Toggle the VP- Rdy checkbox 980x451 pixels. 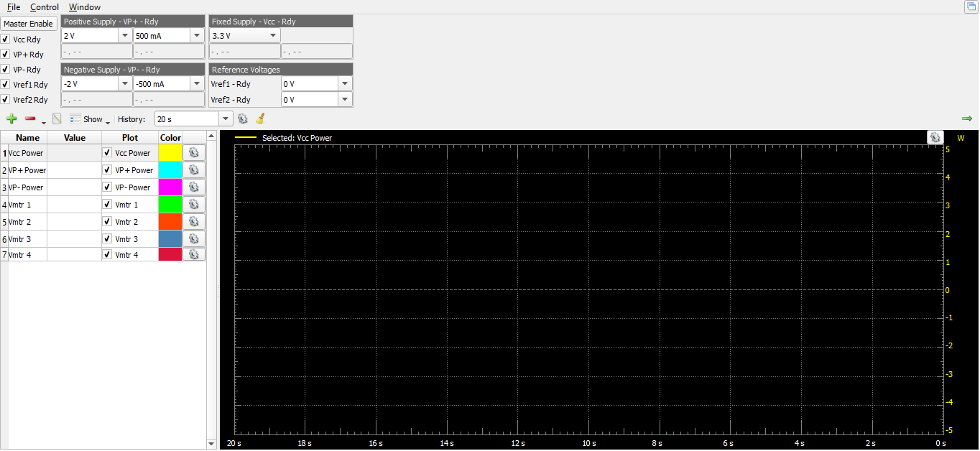click(x=6, y=70)
